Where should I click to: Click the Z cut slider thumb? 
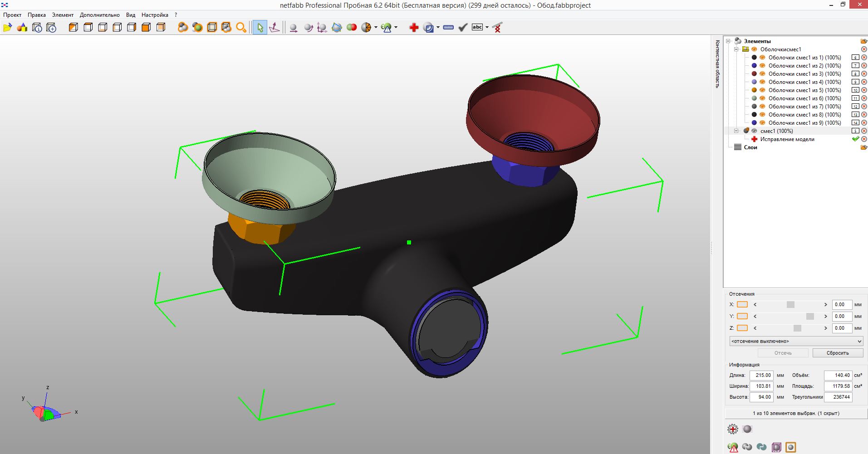tap(797, 328)
